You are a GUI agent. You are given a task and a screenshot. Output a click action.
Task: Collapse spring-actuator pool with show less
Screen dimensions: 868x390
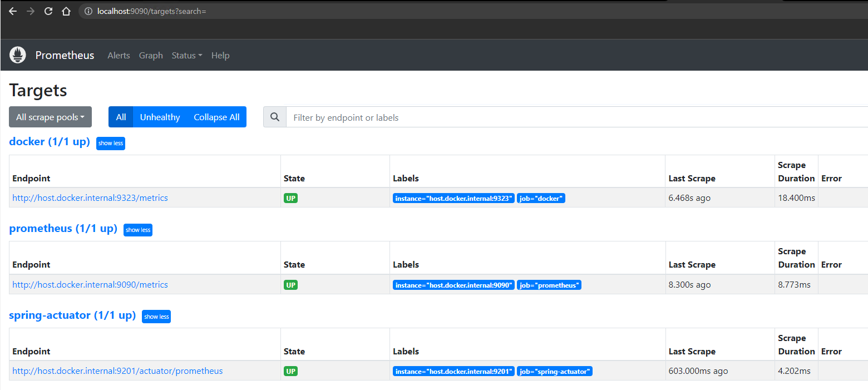(156, 317)
